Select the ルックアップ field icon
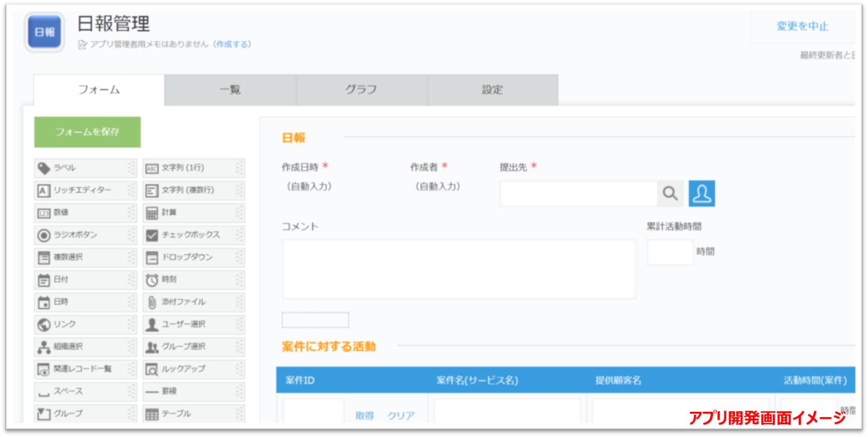Image resolution: width=868 pixels, height=437 pixels. point(152,369)
